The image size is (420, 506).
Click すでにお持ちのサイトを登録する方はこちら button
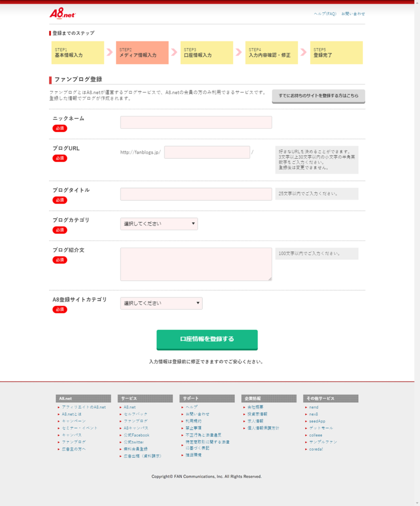click(x=318, y=96)
